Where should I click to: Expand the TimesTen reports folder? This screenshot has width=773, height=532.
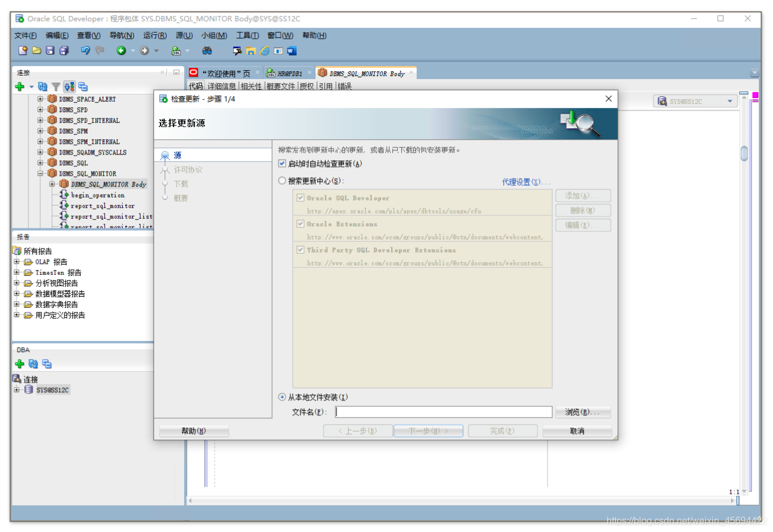coord(17,272)
